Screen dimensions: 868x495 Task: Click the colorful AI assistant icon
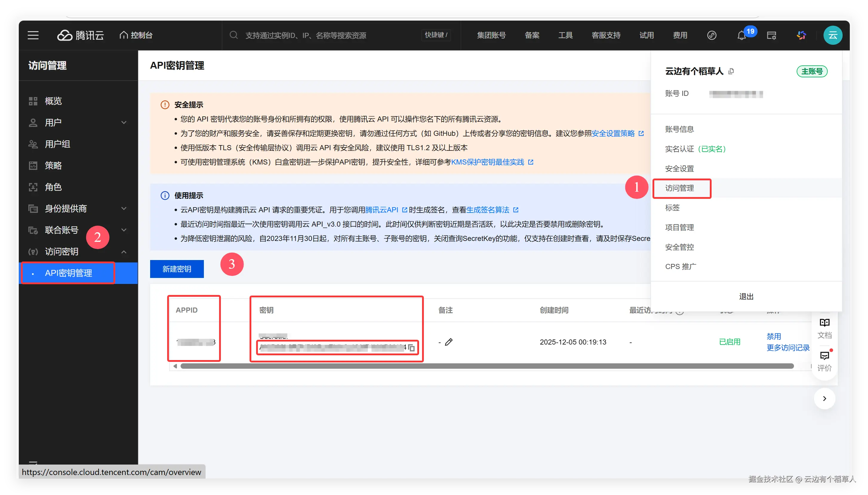tap(801, 35)
